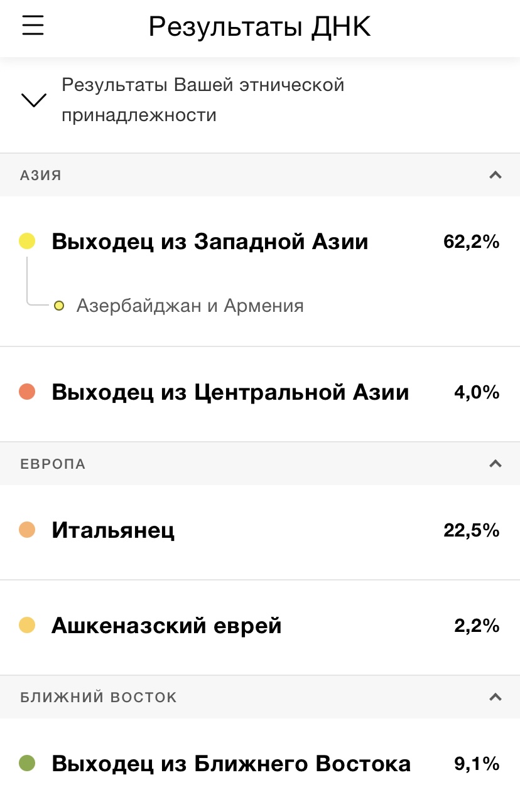
Task: Select Азербайджан и Армения subregion
Action: (x=190, y=306)
